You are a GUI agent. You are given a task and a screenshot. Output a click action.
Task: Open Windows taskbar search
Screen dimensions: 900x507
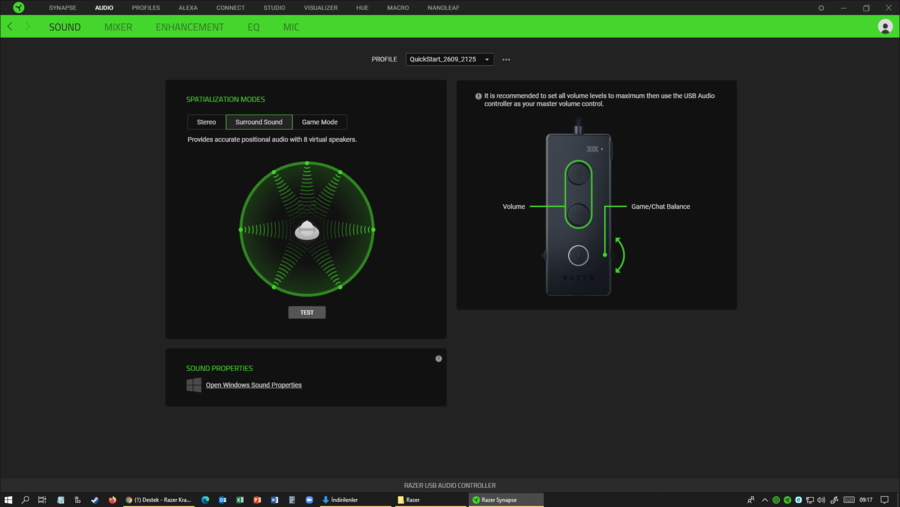pyautogui.click(x=25, y=500)
